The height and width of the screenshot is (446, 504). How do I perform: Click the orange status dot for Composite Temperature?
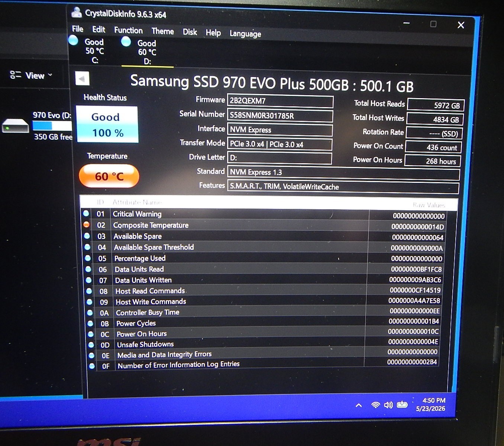coord(86,224)
